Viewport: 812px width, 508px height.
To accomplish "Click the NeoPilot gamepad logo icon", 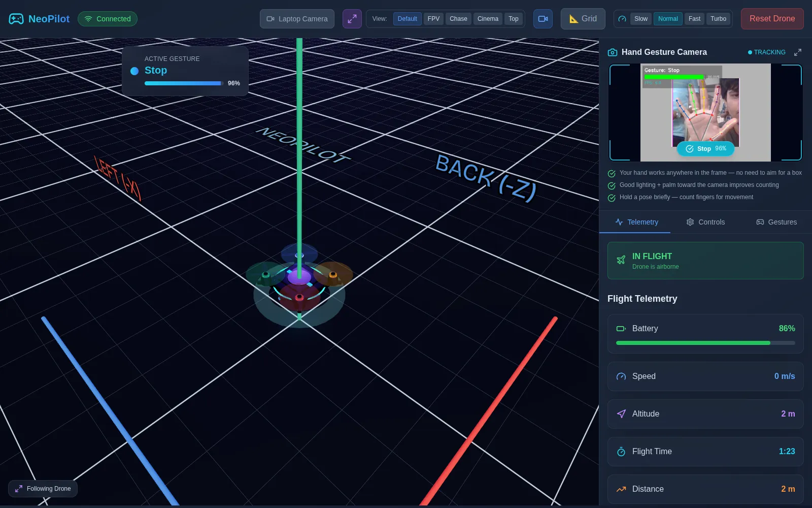I will click(x=16, y=19).
